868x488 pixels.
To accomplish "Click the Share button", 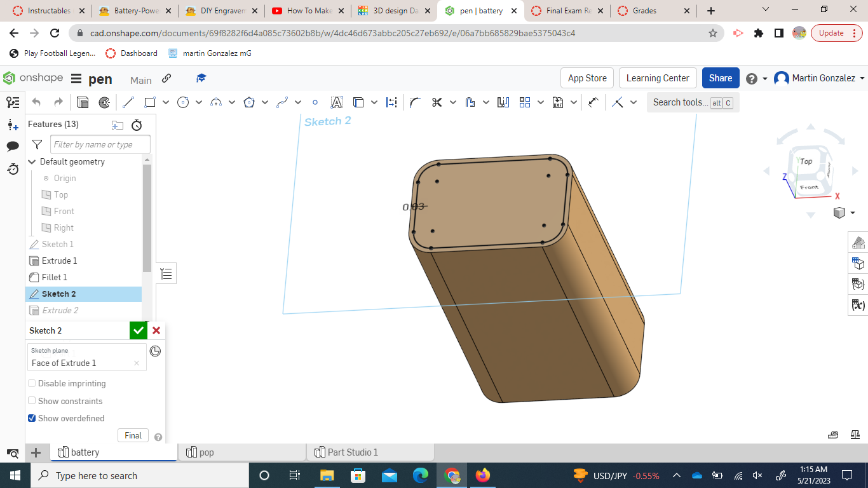I will point(720,78).
